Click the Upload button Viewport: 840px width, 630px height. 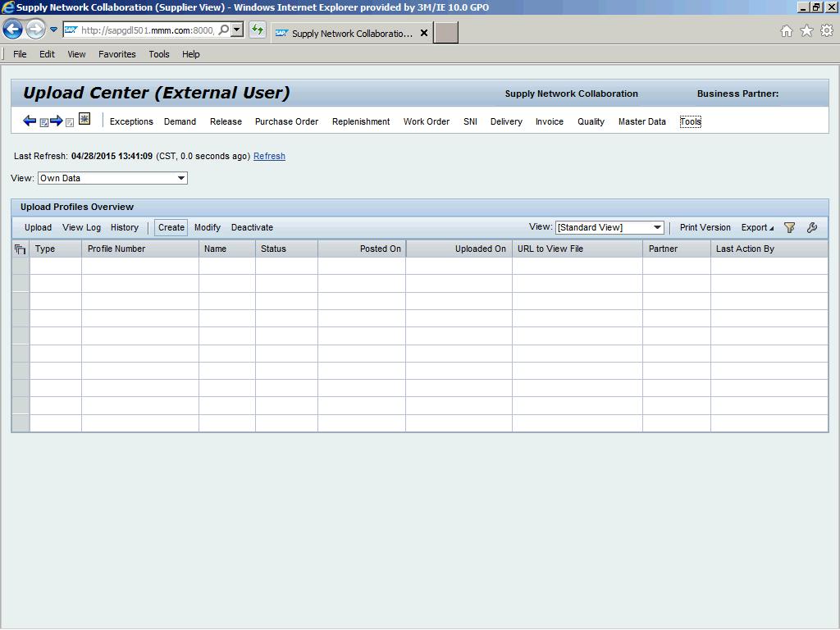[38, 228]
